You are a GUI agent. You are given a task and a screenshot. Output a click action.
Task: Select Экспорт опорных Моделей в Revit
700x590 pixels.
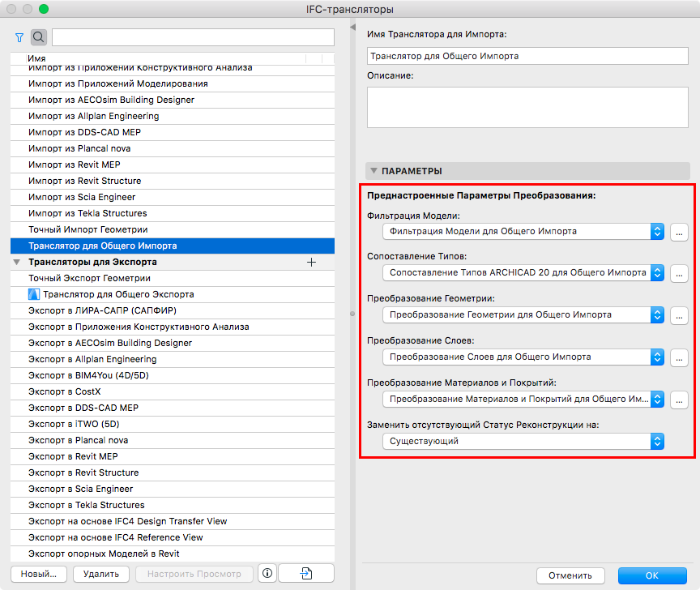(x=173, y=554)
